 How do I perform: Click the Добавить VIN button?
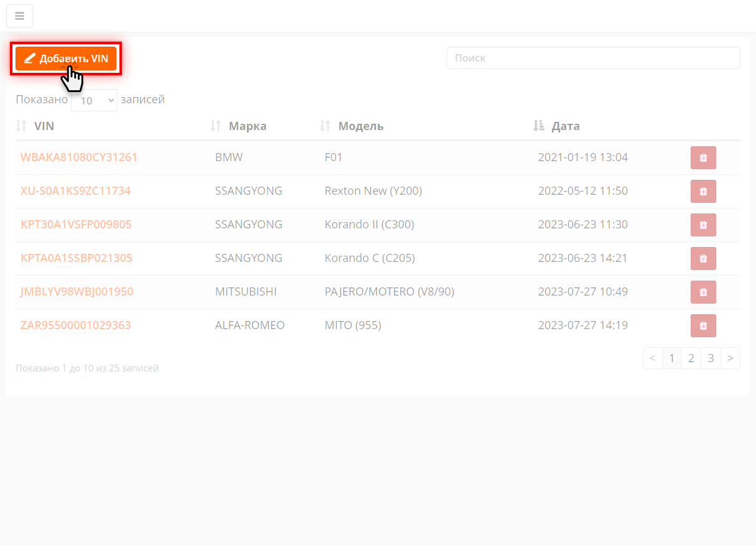point(66,59)
